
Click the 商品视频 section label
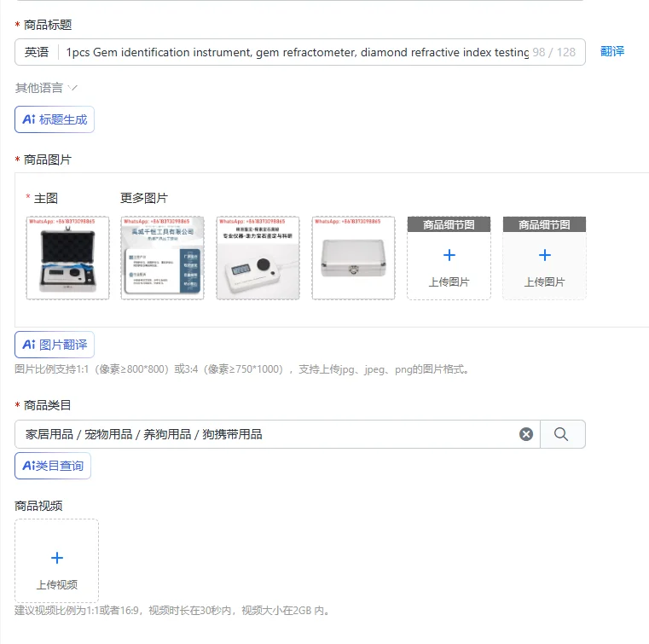(38, 506)
